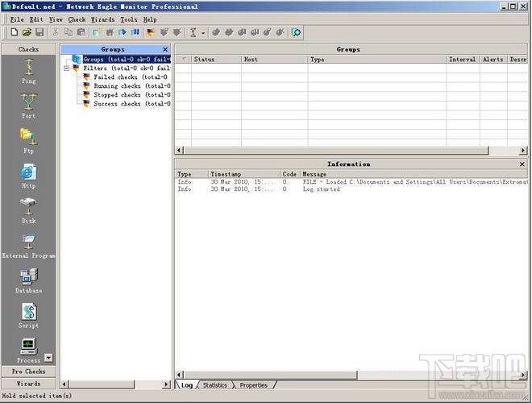This screenshot has height=403, width=532.
Task: Sort by the Status column header
Action: [x=216, y=60]
